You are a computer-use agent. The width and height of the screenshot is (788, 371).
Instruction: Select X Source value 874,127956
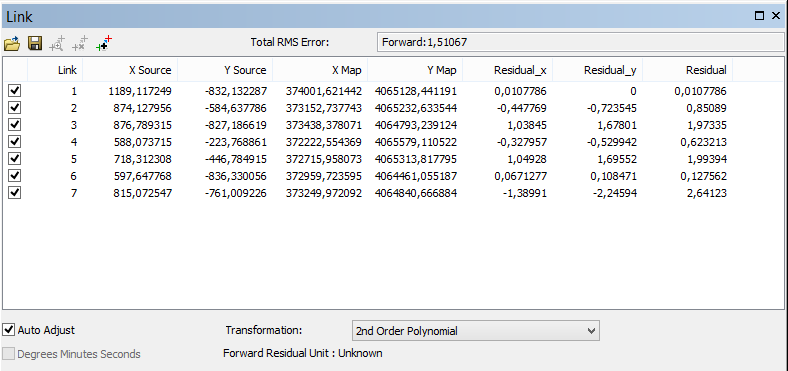143,108
